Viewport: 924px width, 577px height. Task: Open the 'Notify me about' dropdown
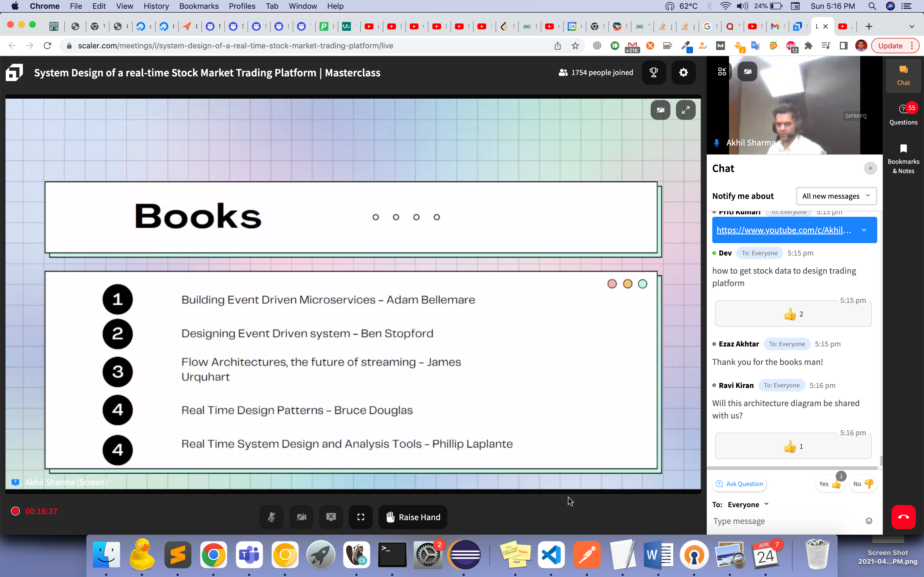835,195
